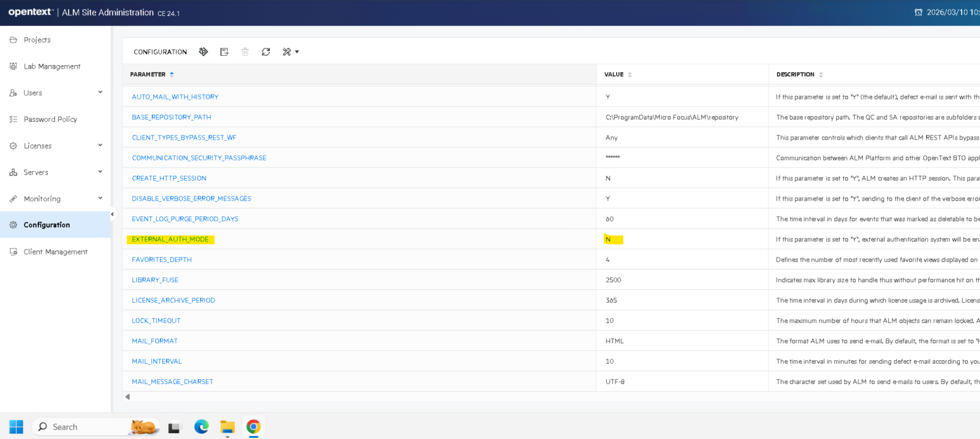Open the AUTO_MAIL_WITH_HISTORY parameter
The image size is (980, 439).
point(175,97)
